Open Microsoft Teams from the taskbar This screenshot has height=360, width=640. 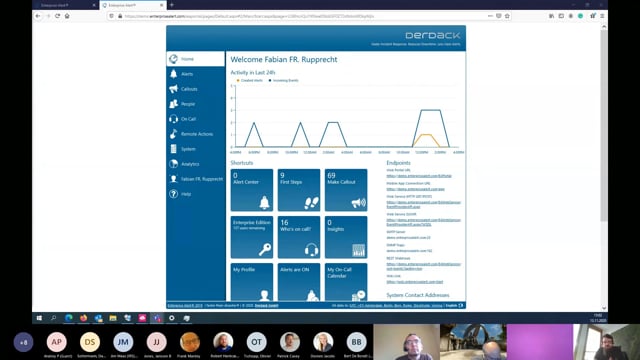[x=157, y=318]
